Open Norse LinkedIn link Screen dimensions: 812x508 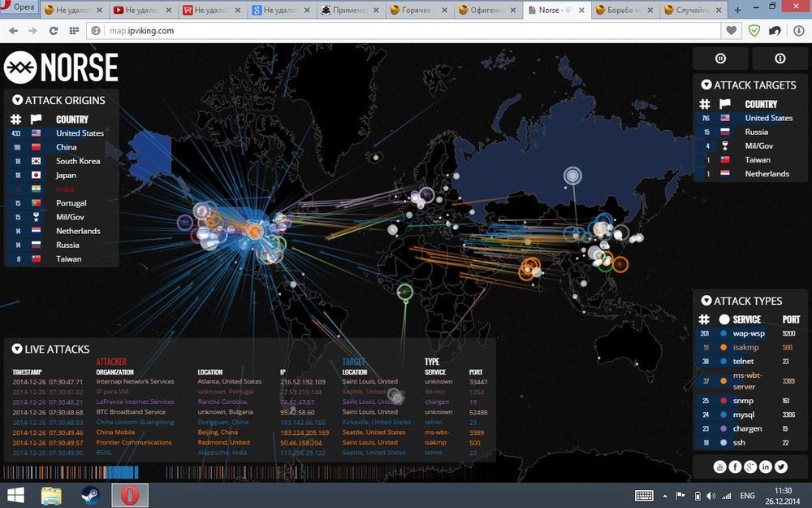coord(766,467)
